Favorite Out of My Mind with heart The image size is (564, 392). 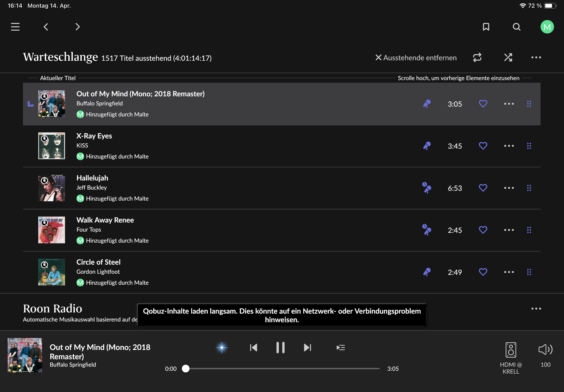[483, 104]
